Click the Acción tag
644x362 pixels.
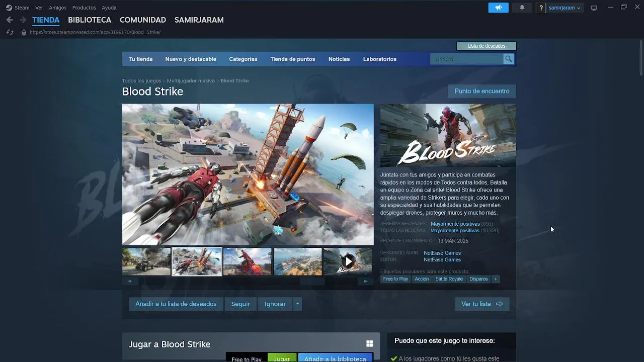pos(422,279)
